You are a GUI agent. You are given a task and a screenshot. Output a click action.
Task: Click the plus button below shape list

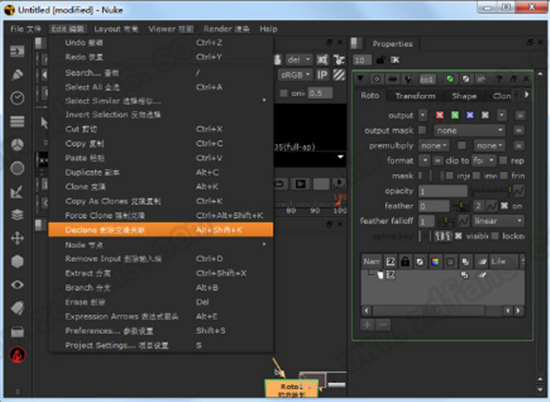(368, 325)
